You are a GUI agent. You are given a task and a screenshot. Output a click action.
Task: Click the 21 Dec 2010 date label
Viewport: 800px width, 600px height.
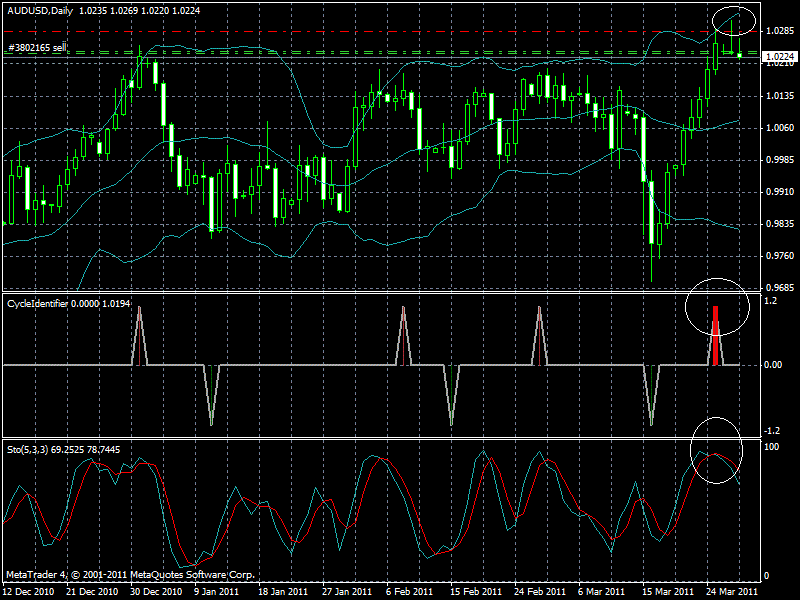click(92, 592)
